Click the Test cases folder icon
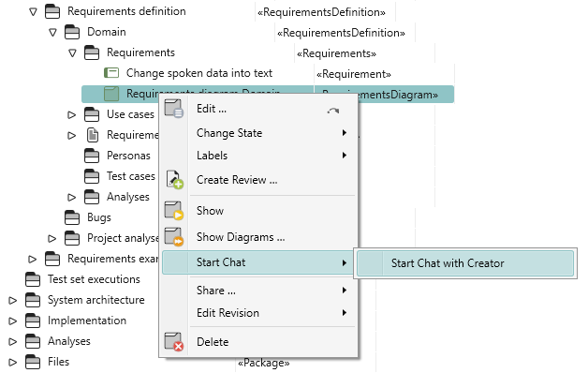 (x=92, y=176)
